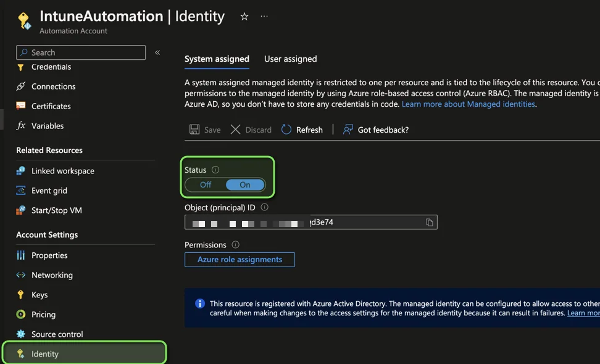Open Connections in the sidebar
The width and height of the screenshot is (600, 364).
coord(53,86)
